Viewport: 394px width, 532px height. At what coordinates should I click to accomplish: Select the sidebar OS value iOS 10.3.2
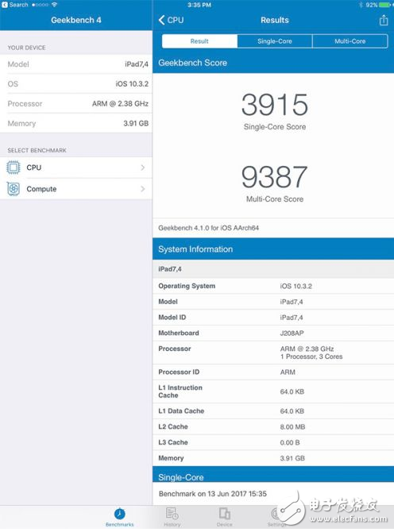[x=132, y=84]
